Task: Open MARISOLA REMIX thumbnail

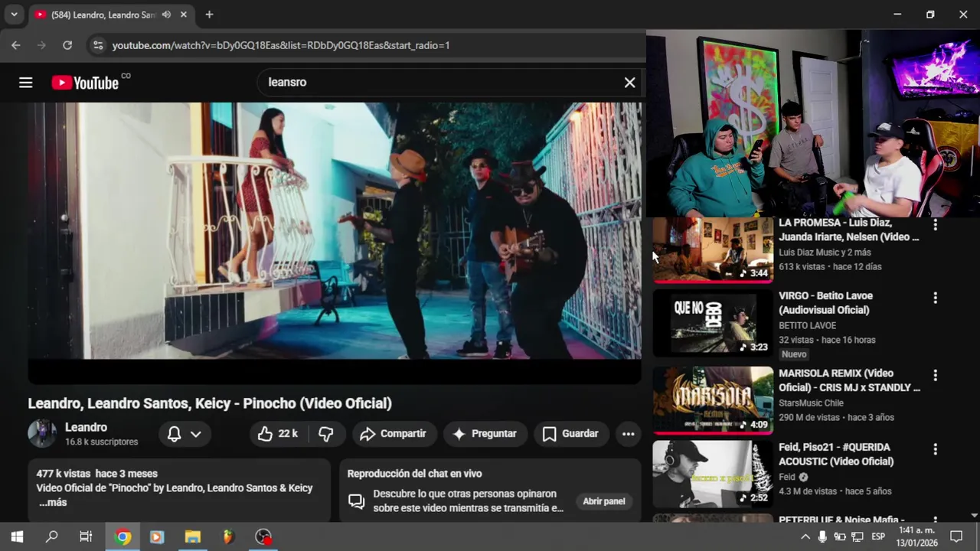Action: pyautogui.click(x=713, y=400)
